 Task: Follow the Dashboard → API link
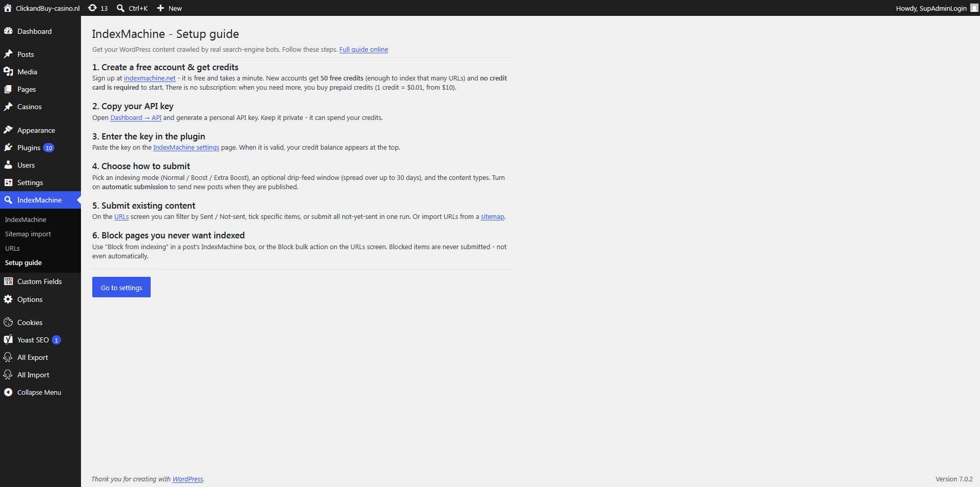coord(136,118)
